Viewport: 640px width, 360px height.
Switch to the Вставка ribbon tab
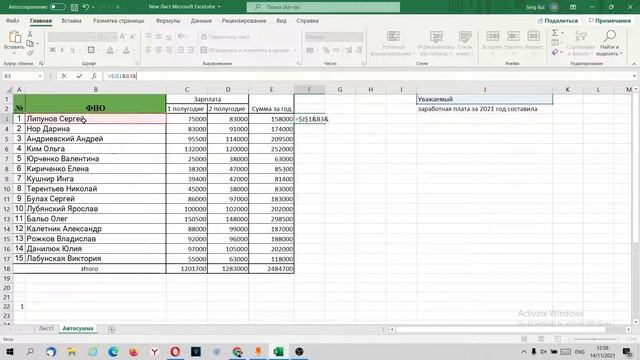[71, 20]
